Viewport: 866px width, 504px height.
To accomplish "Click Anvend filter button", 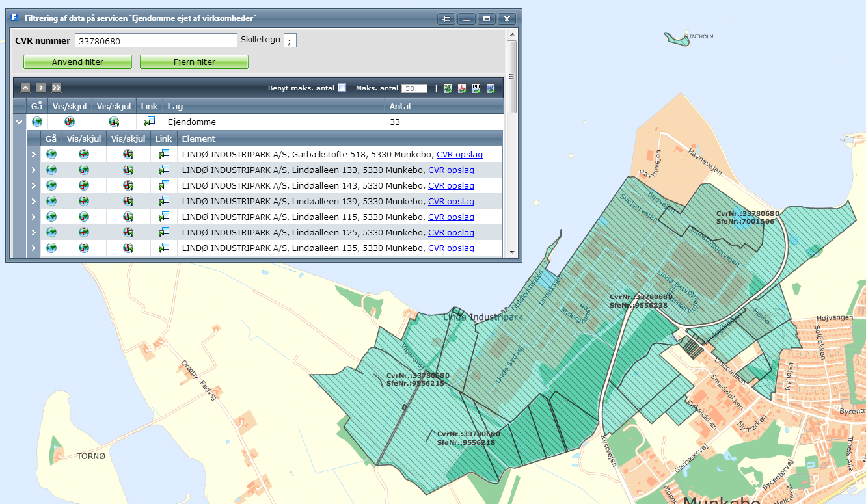I will (x=77, y=62).
